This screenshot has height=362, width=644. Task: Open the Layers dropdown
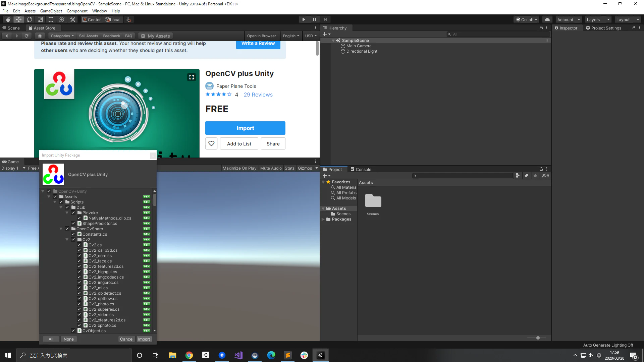[598, 19]
